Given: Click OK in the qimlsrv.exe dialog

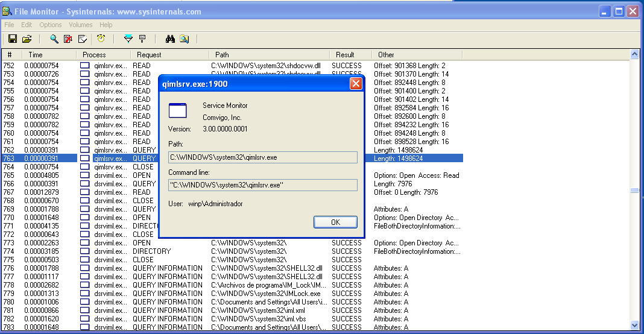Looking at the screenshot, I should [x=335, y=222].
